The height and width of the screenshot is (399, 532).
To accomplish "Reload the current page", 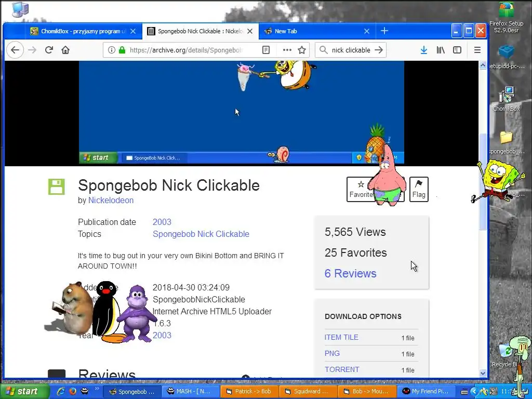I will point(49,50).
